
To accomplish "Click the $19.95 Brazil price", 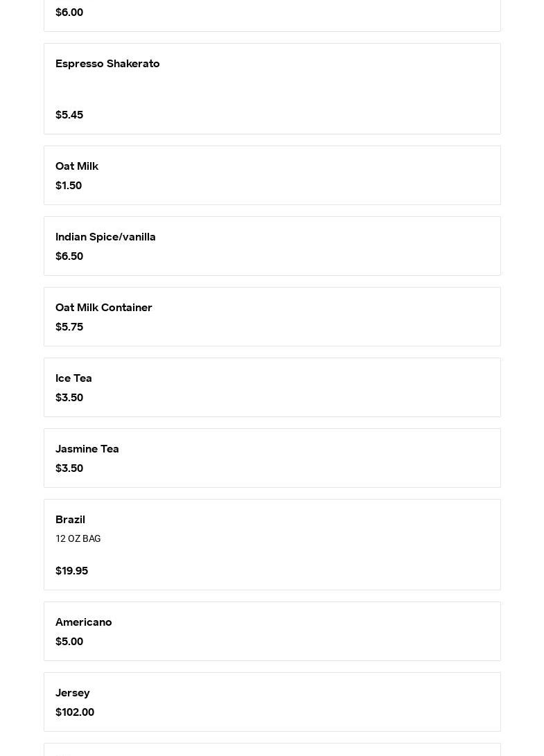I will [x=71, y=571].
